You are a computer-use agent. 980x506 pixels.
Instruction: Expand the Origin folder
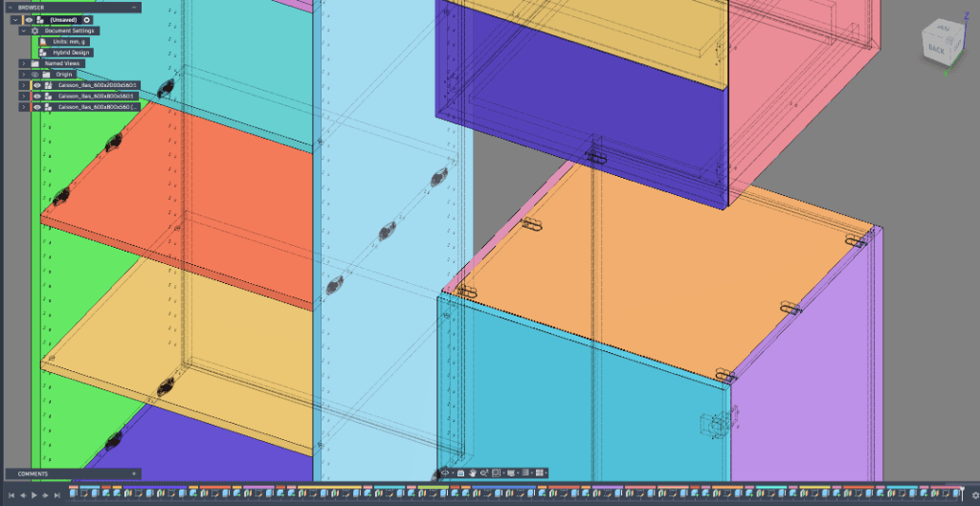click(x=23, y=75)
